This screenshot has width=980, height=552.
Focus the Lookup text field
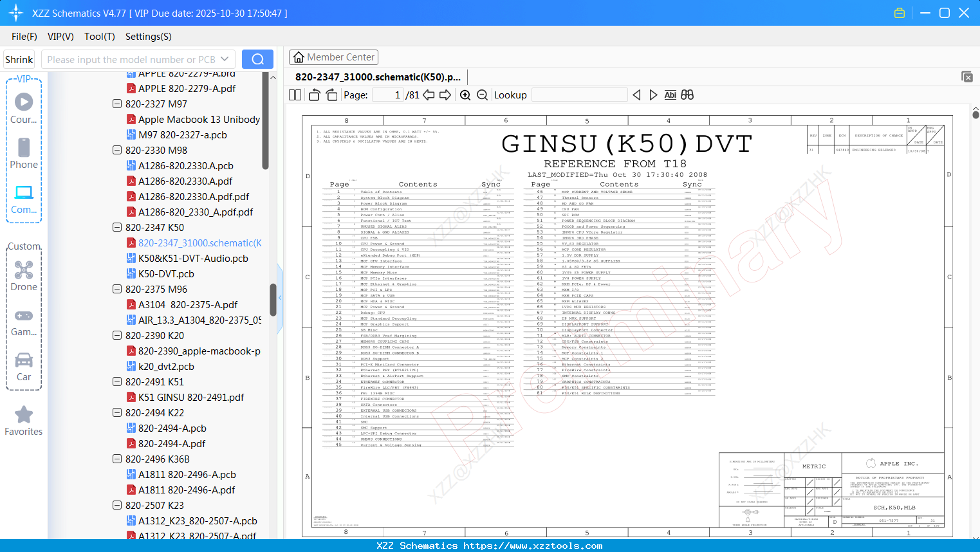(579, 95)
